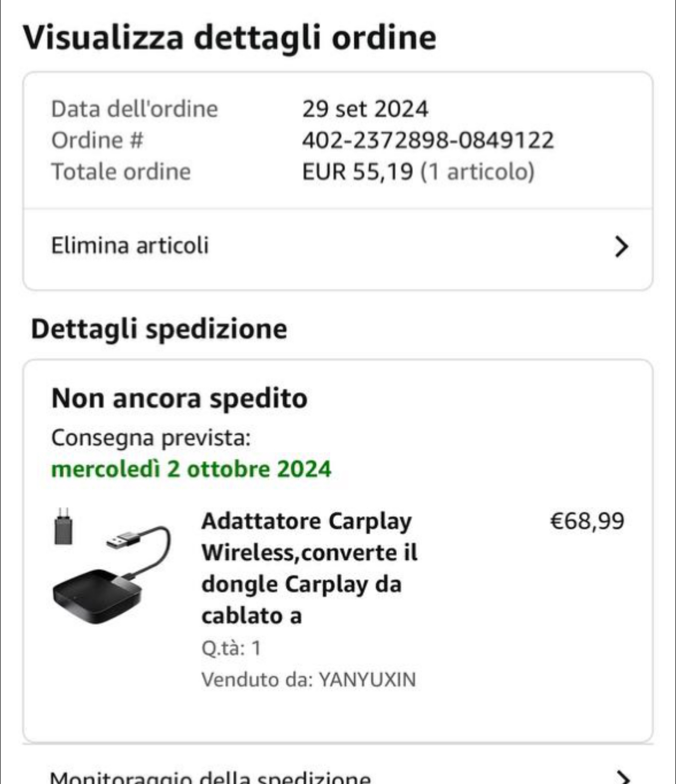Click the order number 402-2372898-0849122
676x784 pixels.
(x=428, y=140)
